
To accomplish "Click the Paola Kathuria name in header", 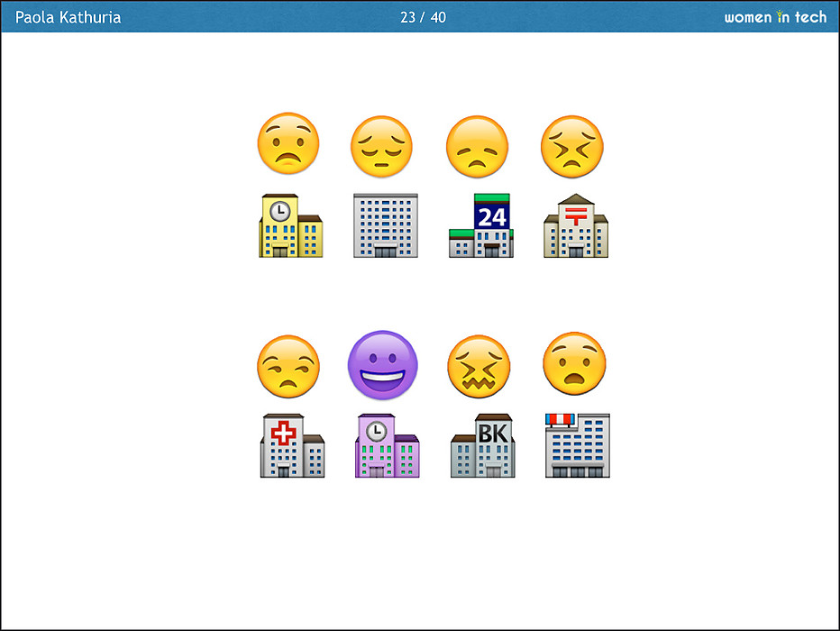I will pyautogui.click(x=68, y=17).
